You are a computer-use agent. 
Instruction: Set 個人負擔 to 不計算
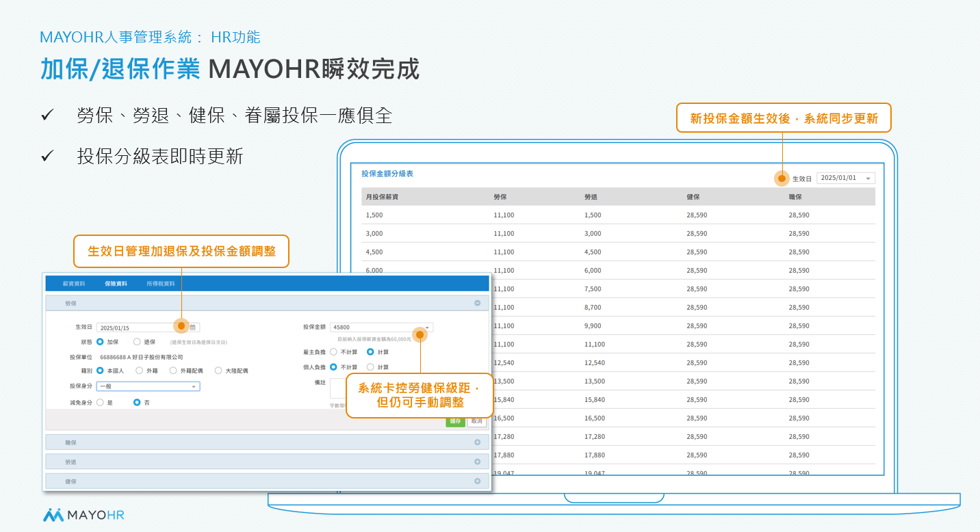pos(333,367)
